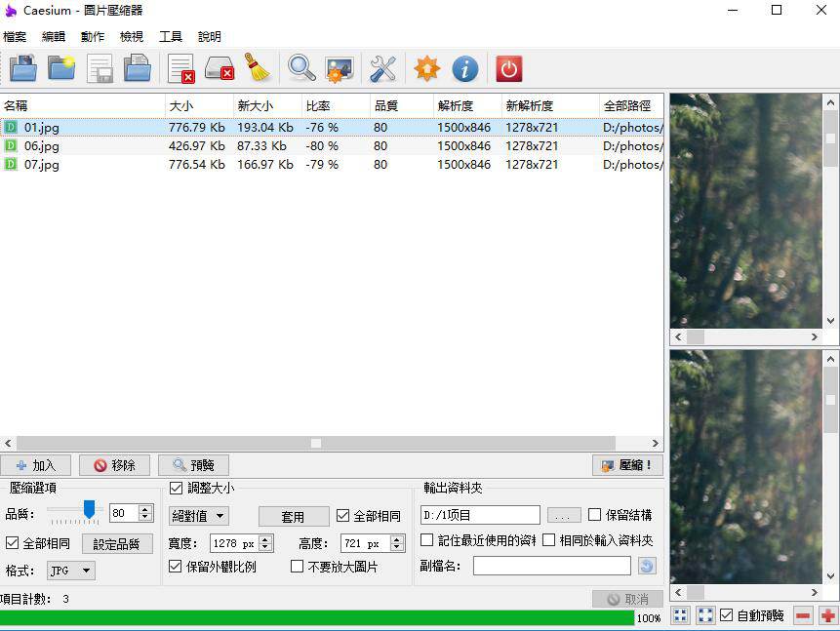Click the upper preview image
Screen dimensions: 840x631
(x=745, y=211)
